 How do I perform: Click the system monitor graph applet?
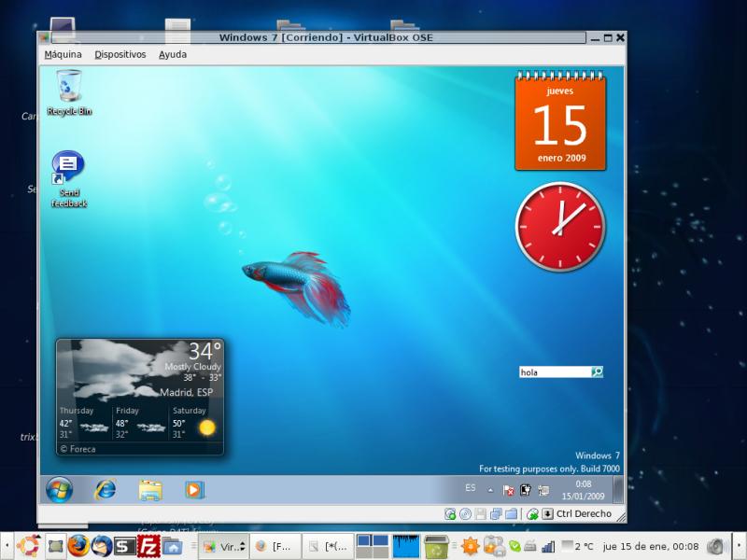pos(406,546)
